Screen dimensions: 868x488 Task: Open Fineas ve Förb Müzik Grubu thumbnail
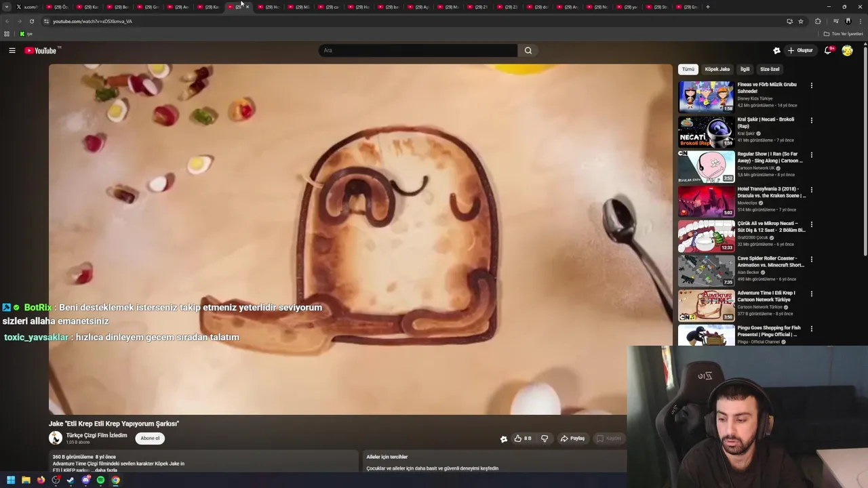click(706, 97)
